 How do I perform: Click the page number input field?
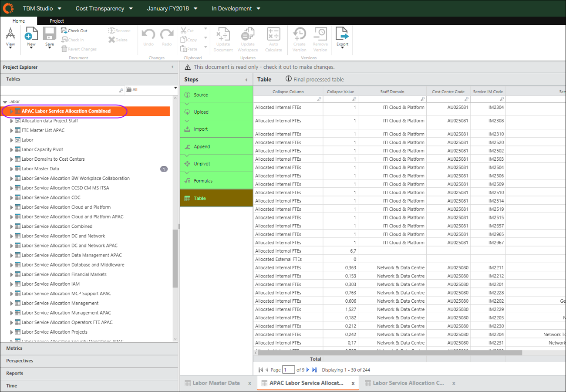pos(288,370)
